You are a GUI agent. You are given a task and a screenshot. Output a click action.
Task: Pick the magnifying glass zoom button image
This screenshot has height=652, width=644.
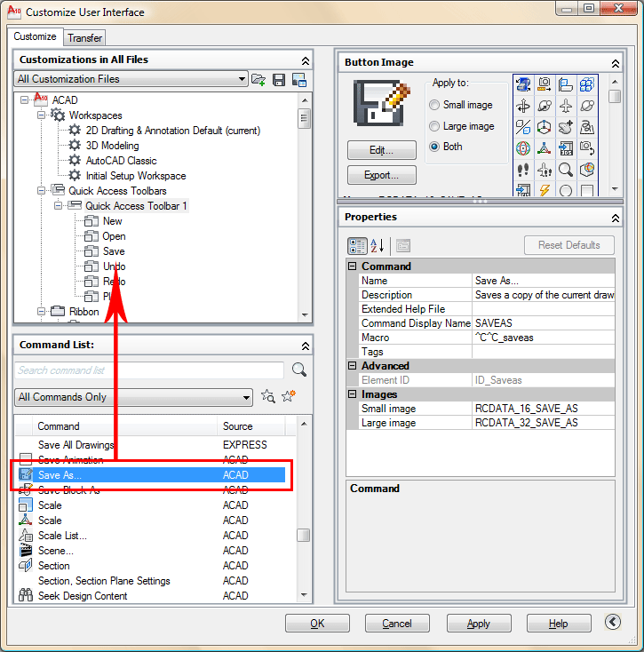(566, 170)
